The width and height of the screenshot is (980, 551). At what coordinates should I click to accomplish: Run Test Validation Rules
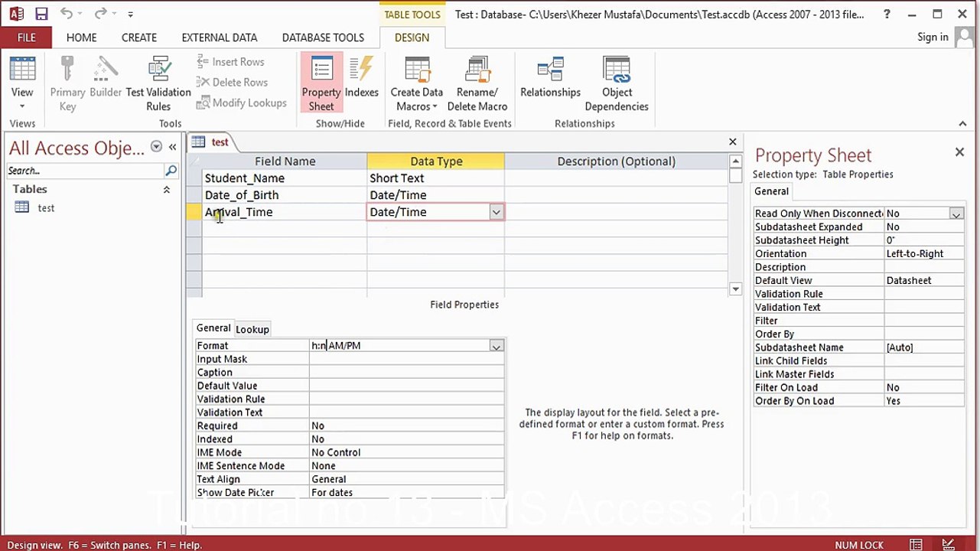(158, 84)
